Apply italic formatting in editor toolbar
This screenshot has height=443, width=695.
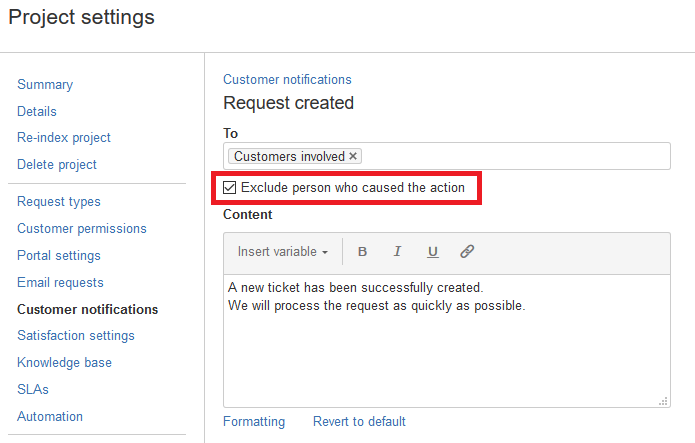click(x=397, y=252)
